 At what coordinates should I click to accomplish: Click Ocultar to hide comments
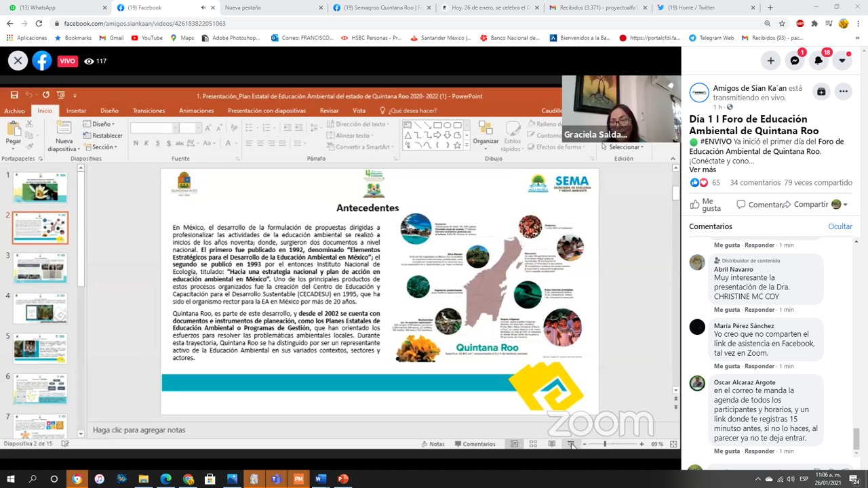click(840, 226)
